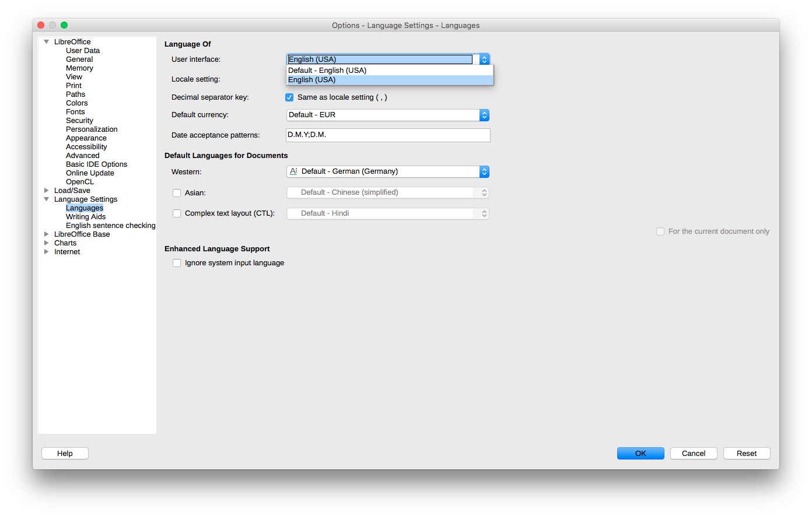Image resolution: width=812 pixels, height=516 pixels.
Task: Open the Help button
Action: tap(65, 454)
